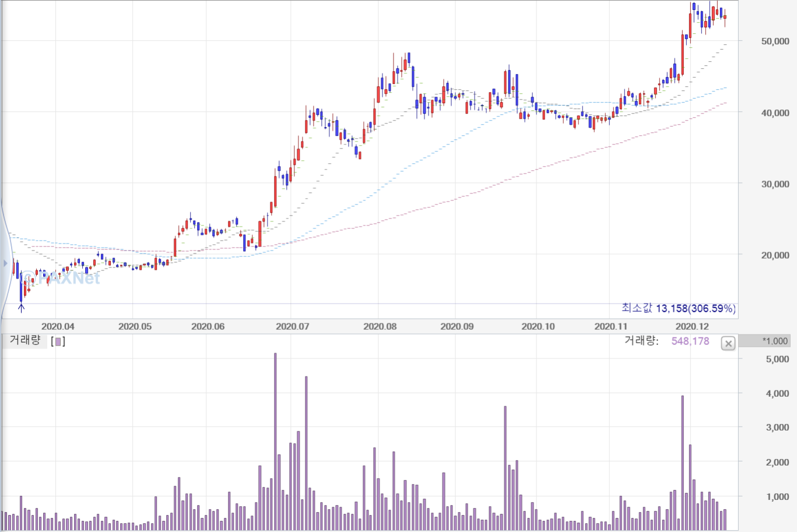Click the 2020.06 date label

tap(208, 326)
